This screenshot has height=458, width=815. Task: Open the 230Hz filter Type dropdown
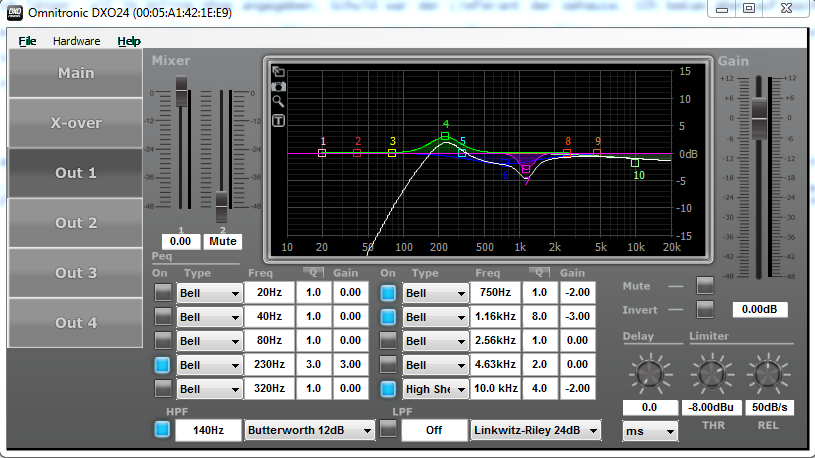[x=209, y=364]
